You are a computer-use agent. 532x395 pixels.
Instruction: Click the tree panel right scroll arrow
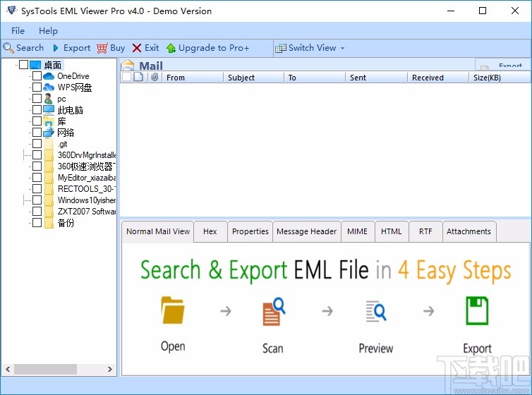tap(110, 369)
